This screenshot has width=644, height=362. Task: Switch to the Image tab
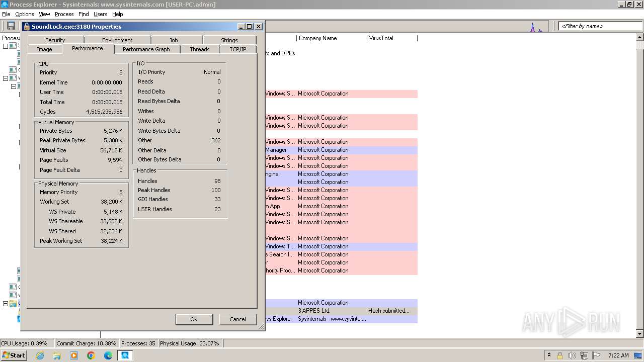(44, 49)
